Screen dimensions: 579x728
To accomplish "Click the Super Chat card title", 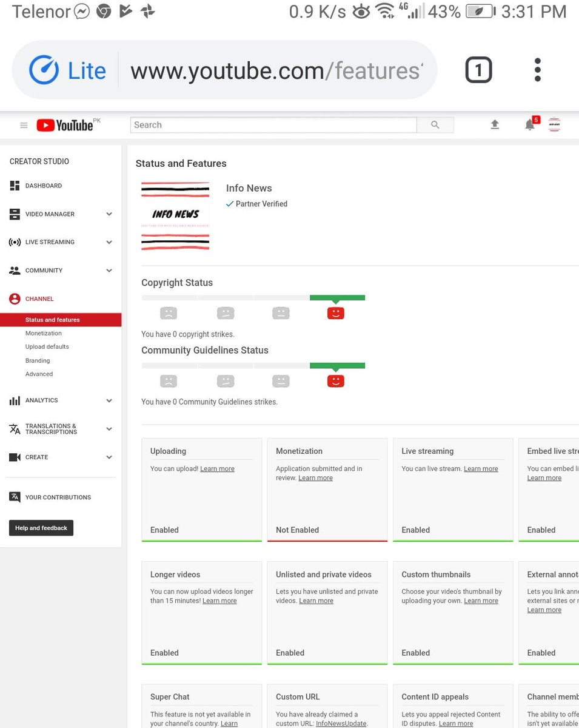I will coord(170,697).
